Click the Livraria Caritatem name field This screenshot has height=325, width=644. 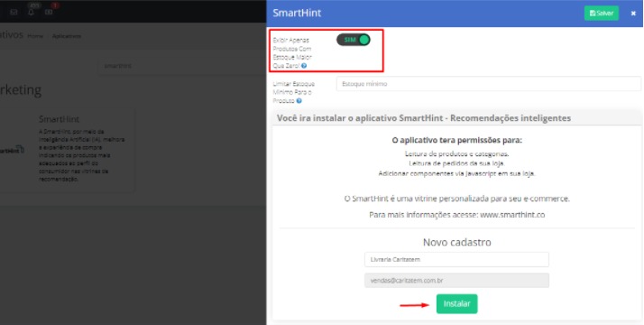tap(456, 260)
